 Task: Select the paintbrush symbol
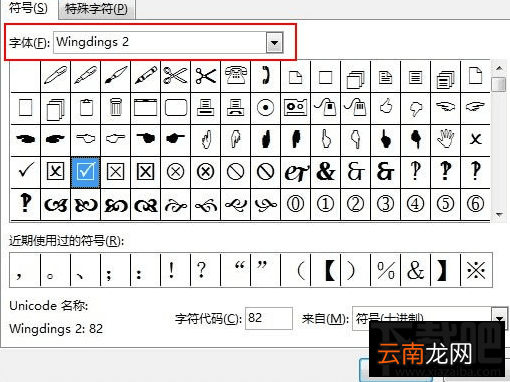tap(116, 76)
